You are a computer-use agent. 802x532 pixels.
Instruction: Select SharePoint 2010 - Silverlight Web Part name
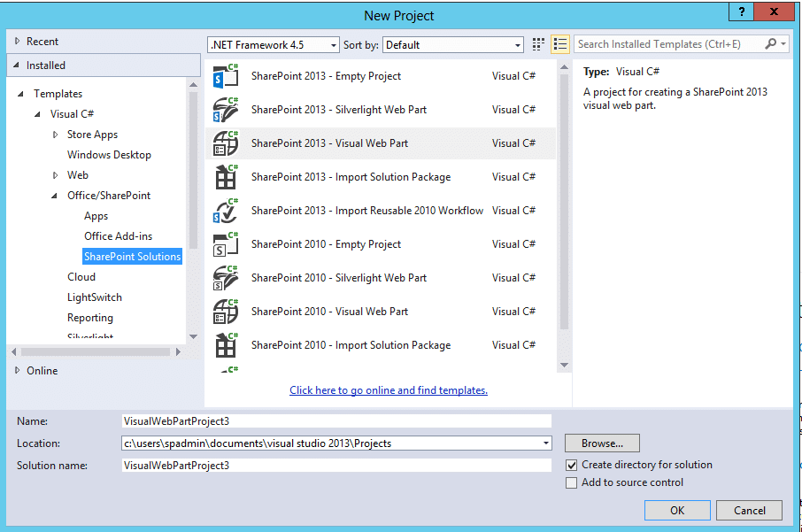[339, 278]
